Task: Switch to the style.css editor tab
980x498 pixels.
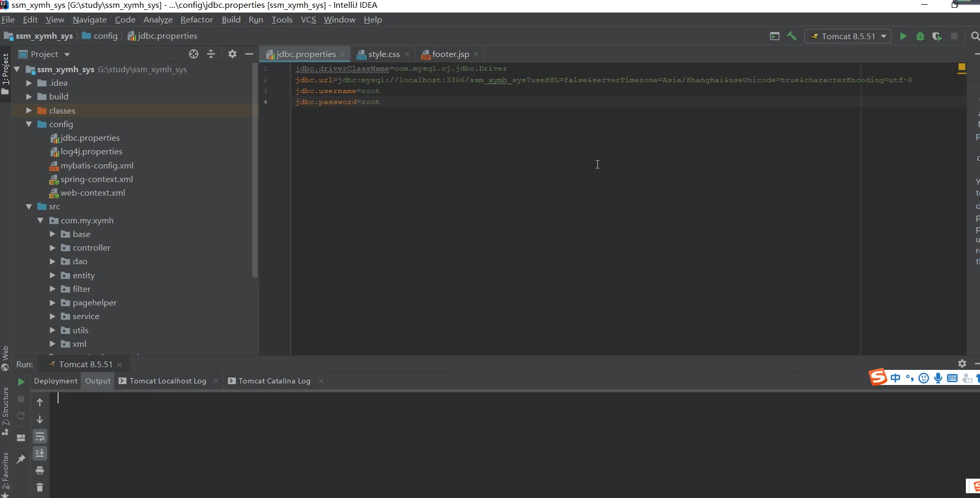Action: pos(383,54)
